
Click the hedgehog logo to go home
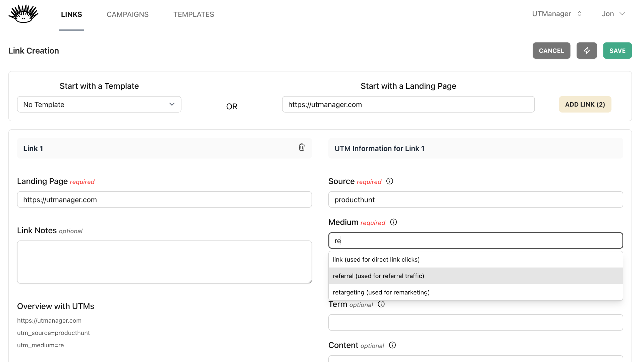click(x=23, y=14)
